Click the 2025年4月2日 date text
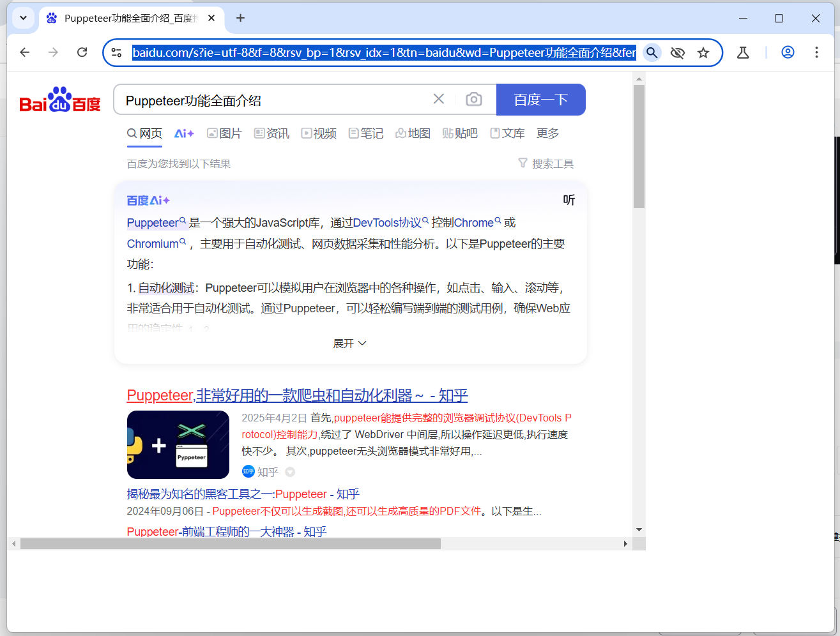 pyautogui.click(x=274, y=418)
